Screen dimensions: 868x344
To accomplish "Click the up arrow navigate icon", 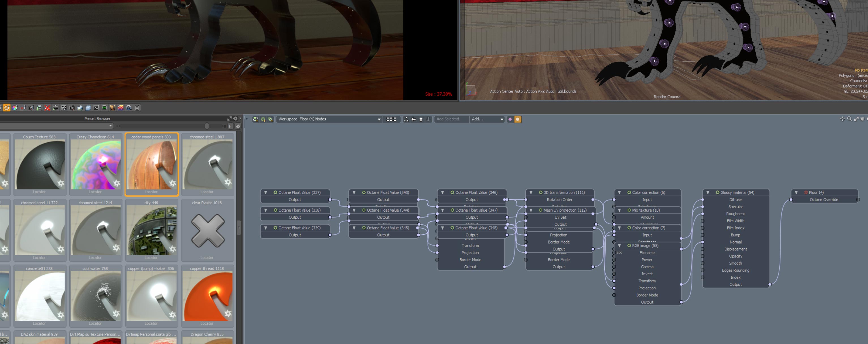I will pyautogui.click(x=421, y=119).
